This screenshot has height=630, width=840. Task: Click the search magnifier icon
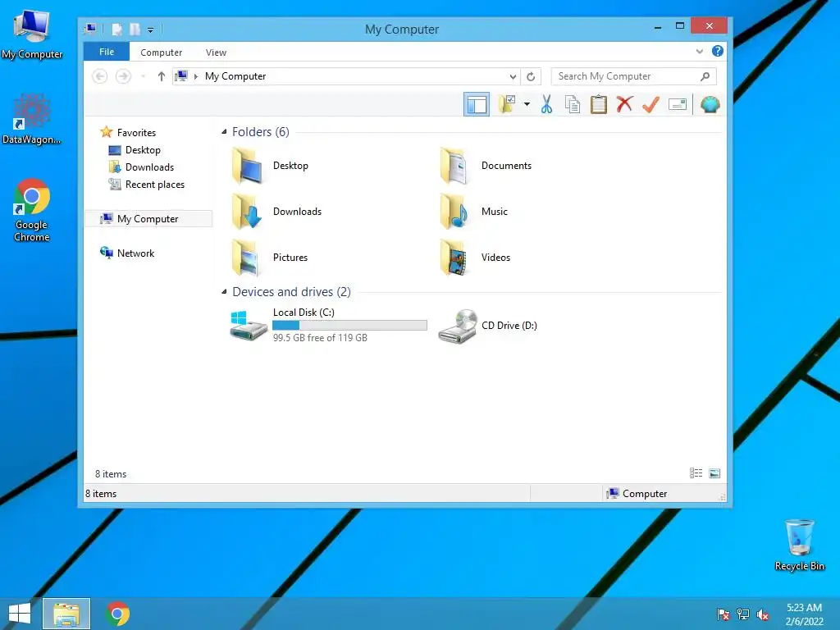705,76
